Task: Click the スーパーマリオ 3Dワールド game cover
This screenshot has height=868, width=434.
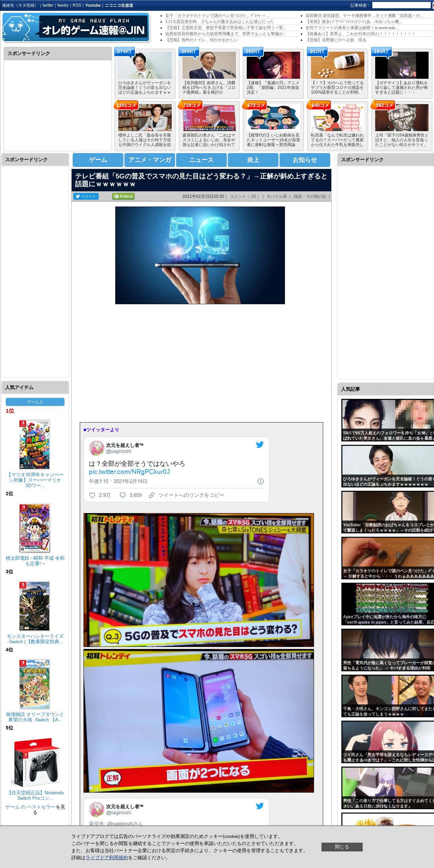Action: (x=34, y=444)
